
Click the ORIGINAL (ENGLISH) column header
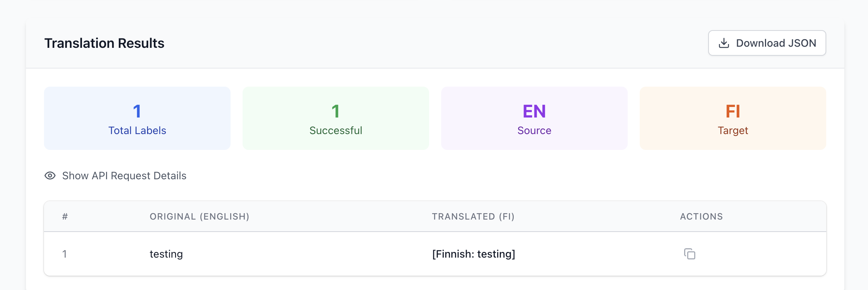199,217
